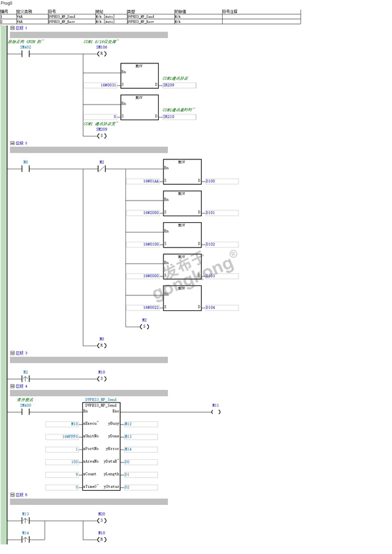Edit the yError output field M14
The image size is (392, 554).
(x=140, y=449)
